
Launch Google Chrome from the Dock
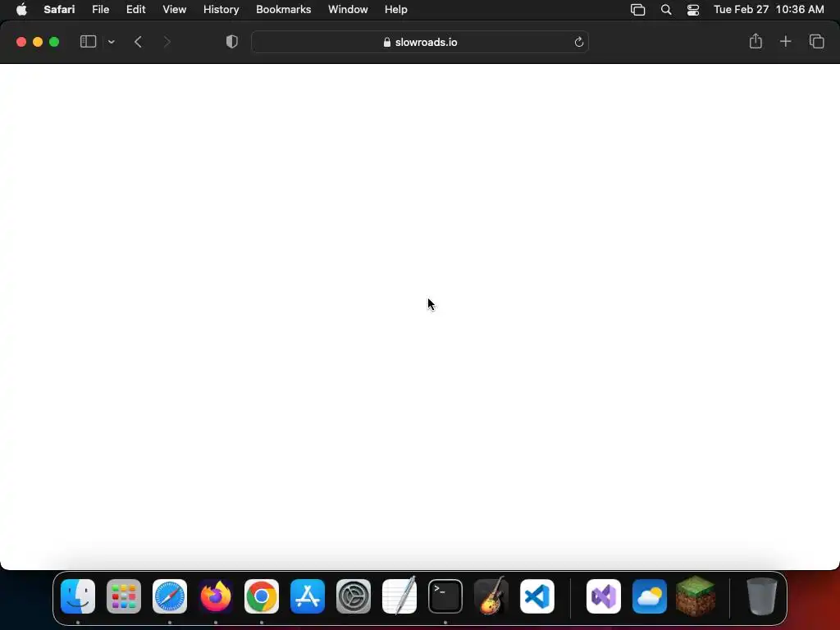[262, 596]
